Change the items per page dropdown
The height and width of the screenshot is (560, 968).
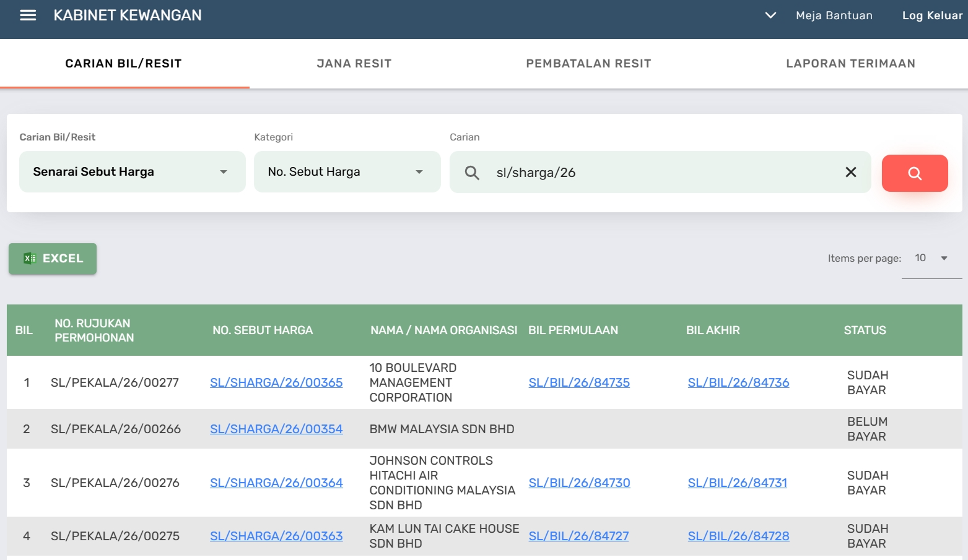tap(931, 258)
